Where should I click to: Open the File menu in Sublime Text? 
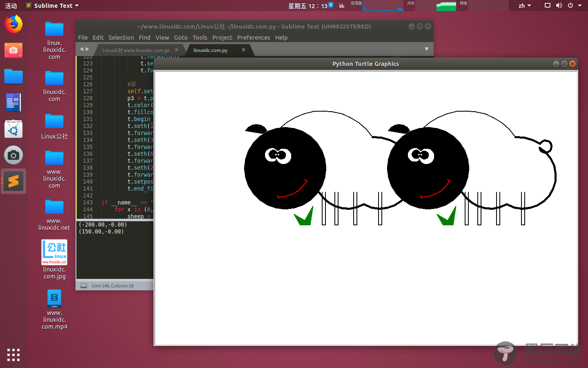point(83,38)
